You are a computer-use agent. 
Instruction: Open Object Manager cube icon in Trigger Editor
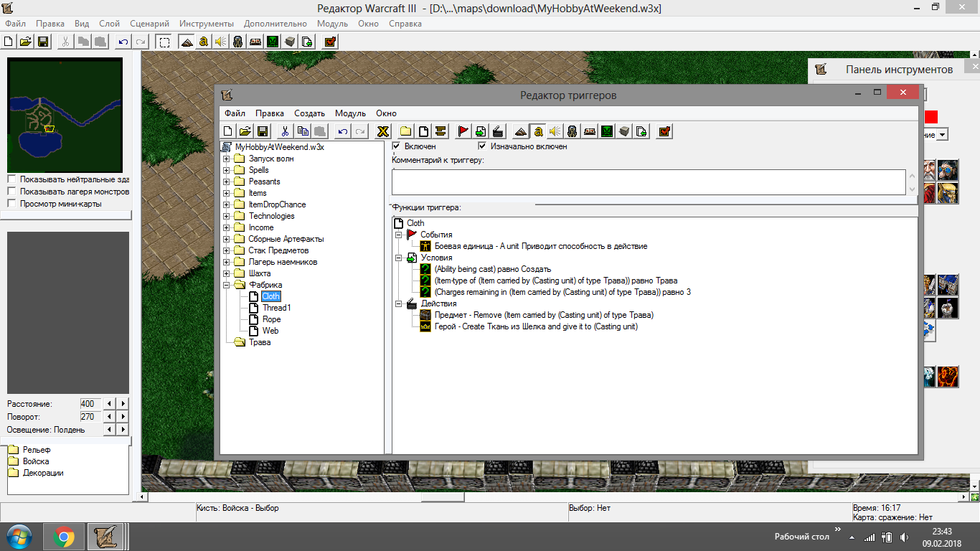point(624,131)
